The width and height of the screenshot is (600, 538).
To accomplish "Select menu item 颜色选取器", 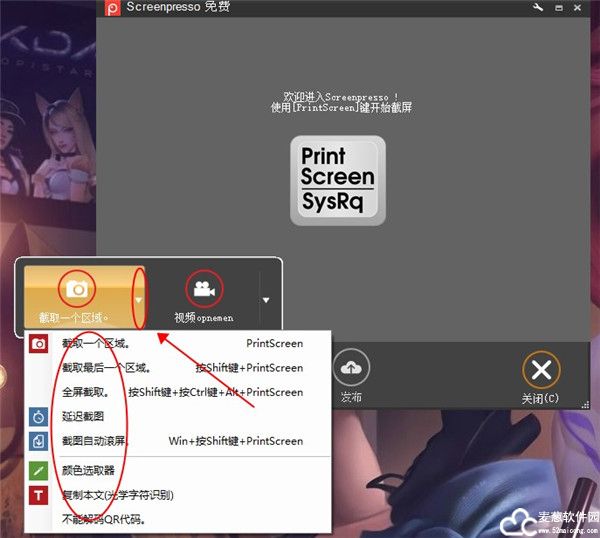I will click(x=178, y=470).
